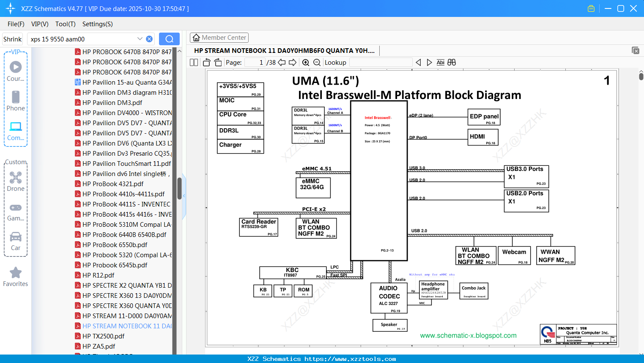Open the VIP(V) menu
This screenshot has height=363, width=644.
pos(40,24)
